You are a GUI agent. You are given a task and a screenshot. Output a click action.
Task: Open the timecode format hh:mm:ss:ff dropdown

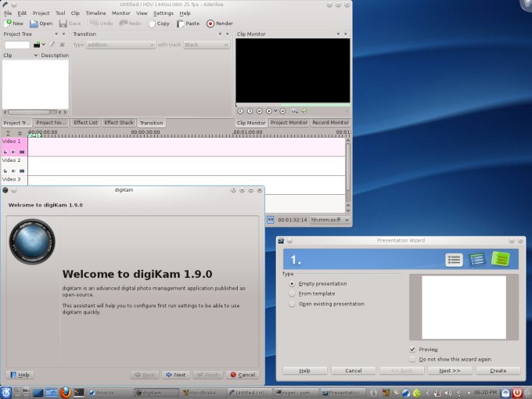[x=329, y=220]
